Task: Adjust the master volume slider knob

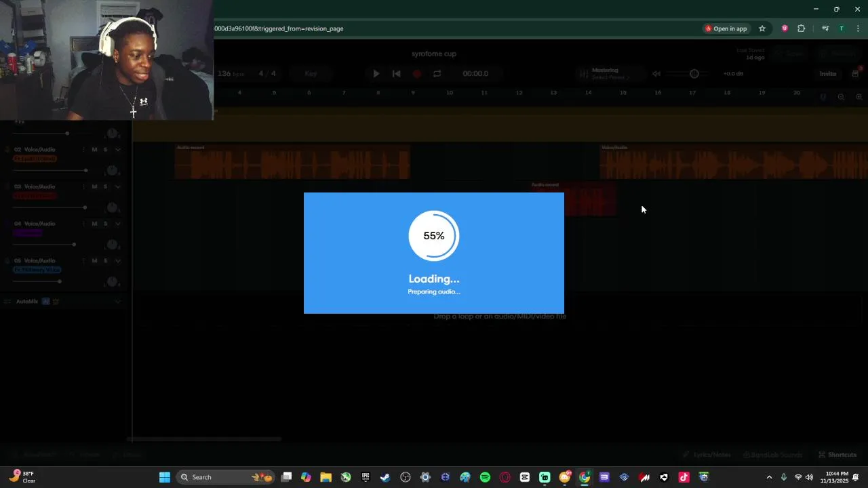Action: click(x=694, y=74)
